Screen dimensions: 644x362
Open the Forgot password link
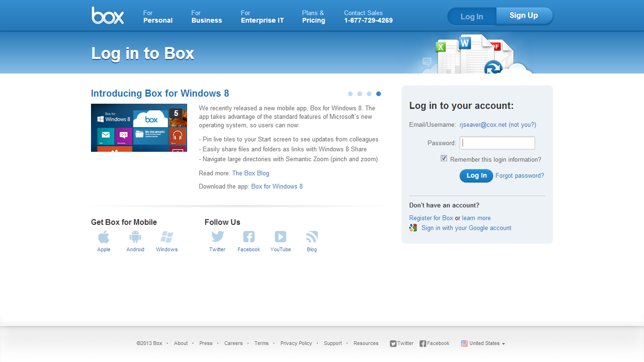[x=520, y=175]
